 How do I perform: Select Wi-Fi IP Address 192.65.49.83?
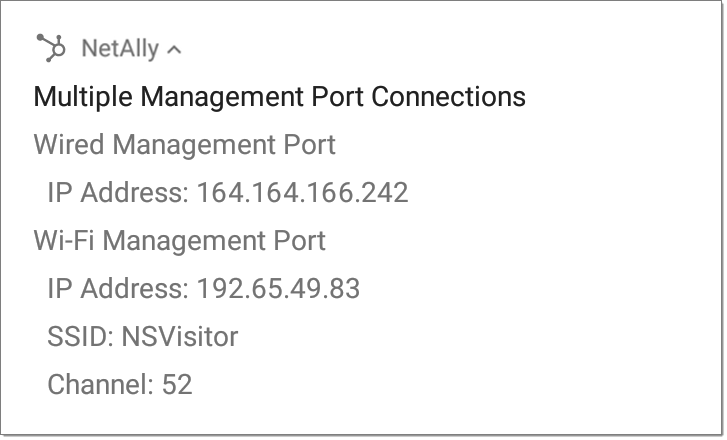(x=204, y=288)
